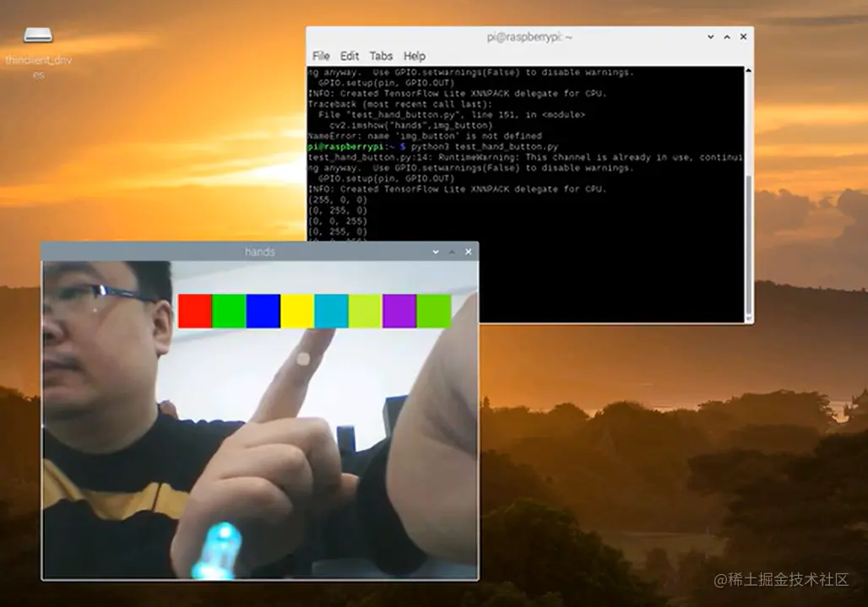Viewport: 868px width, 607px height.
Task: Click the yellow-green lime color button
Action: tap(366, 311)
